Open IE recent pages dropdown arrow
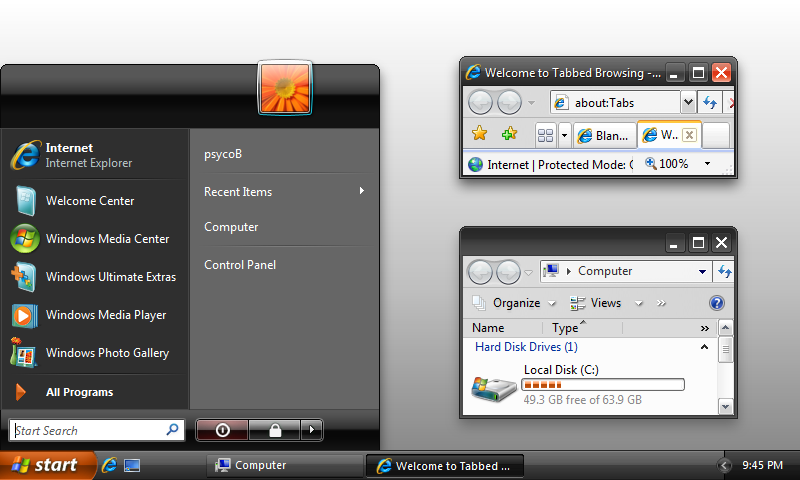This screenshot has width=800, height=480. (x=531, y=103)
